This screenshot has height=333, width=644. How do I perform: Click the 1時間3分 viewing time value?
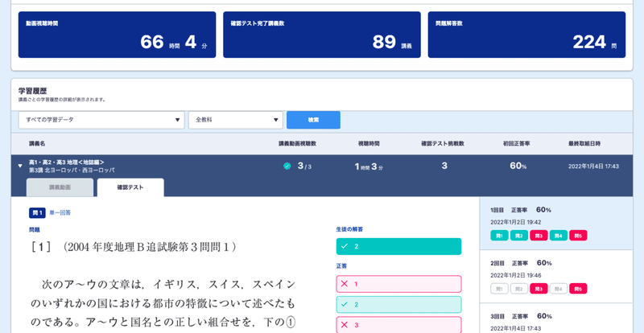pyautogui.click(x=369, y=166)
